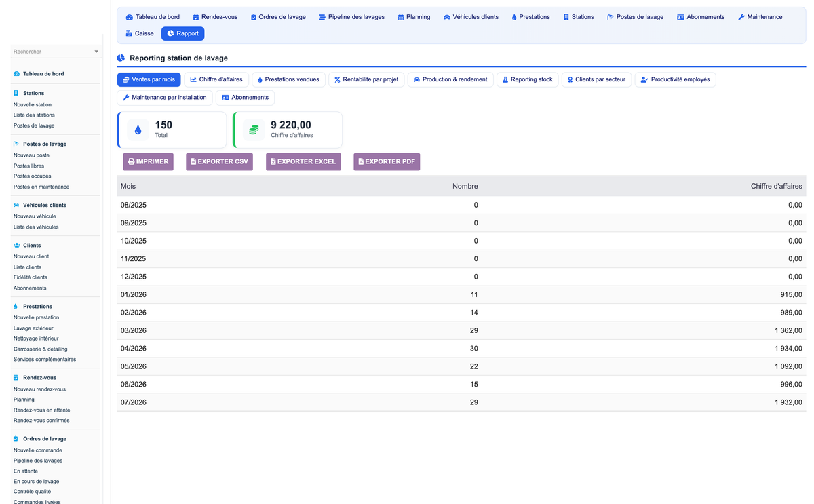
Task: Open the Postes en maintenance sidebar link
Action: click(41, 187)
